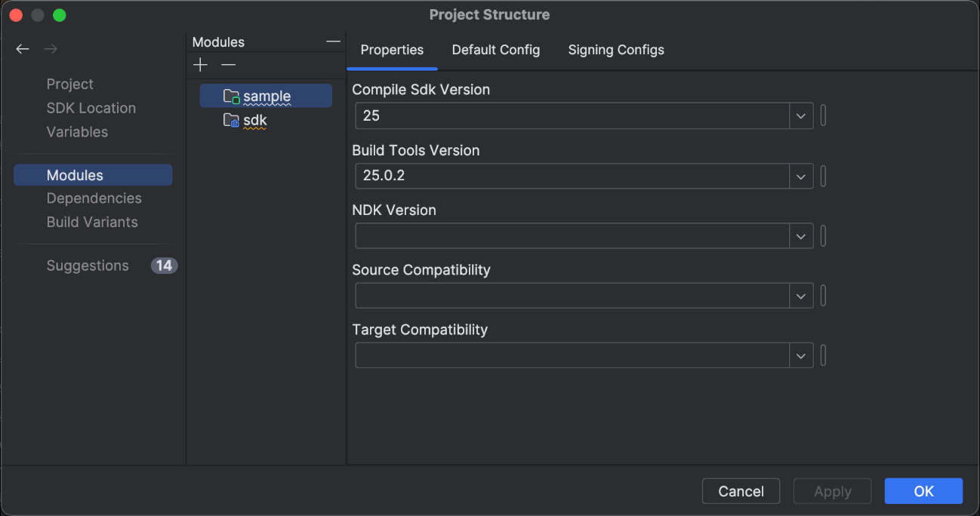Select the sample module folder icon
Viewport: 980px width, 516px height.
[231, 97]
